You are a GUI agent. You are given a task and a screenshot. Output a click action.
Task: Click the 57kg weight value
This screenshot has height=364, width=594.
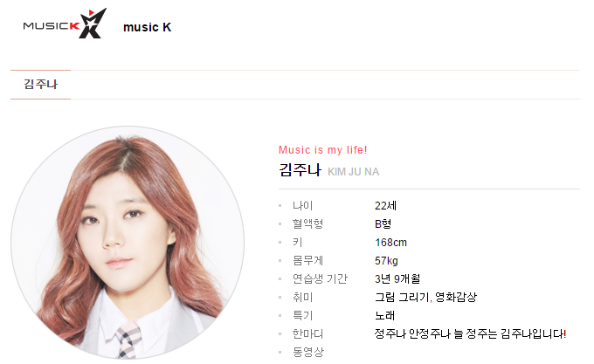tap(386, 261)
